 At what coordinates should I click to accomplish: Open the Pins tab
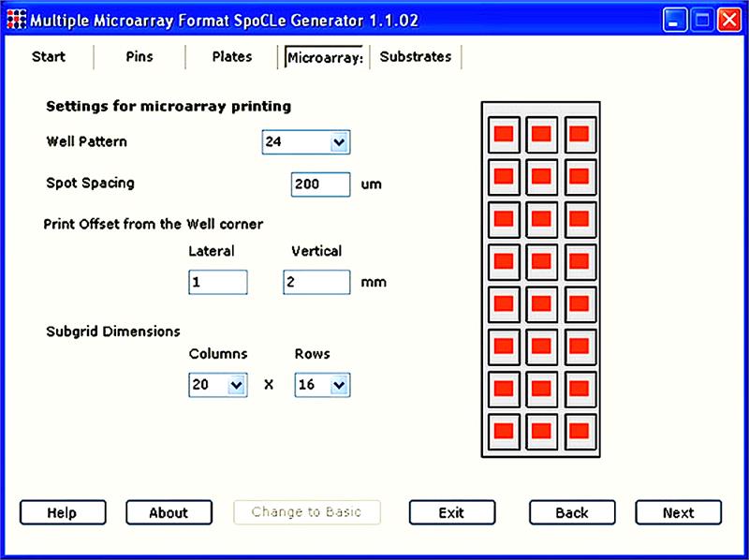(140, 57)
